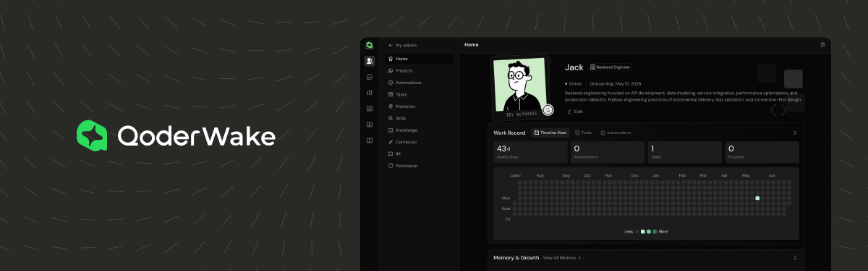Click the Qoder logo atop left rail

(370, 45)
